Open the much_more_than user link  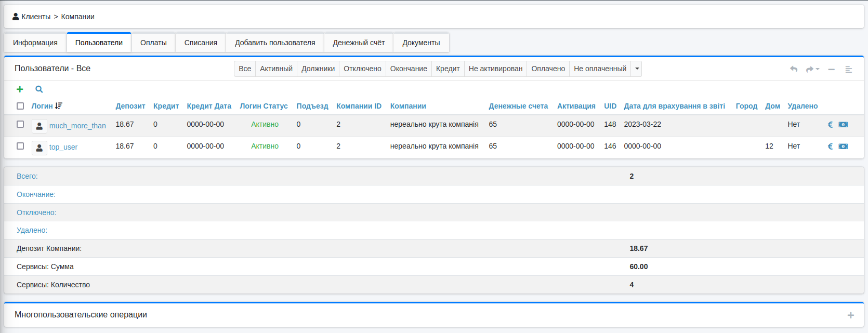(77, 126)
